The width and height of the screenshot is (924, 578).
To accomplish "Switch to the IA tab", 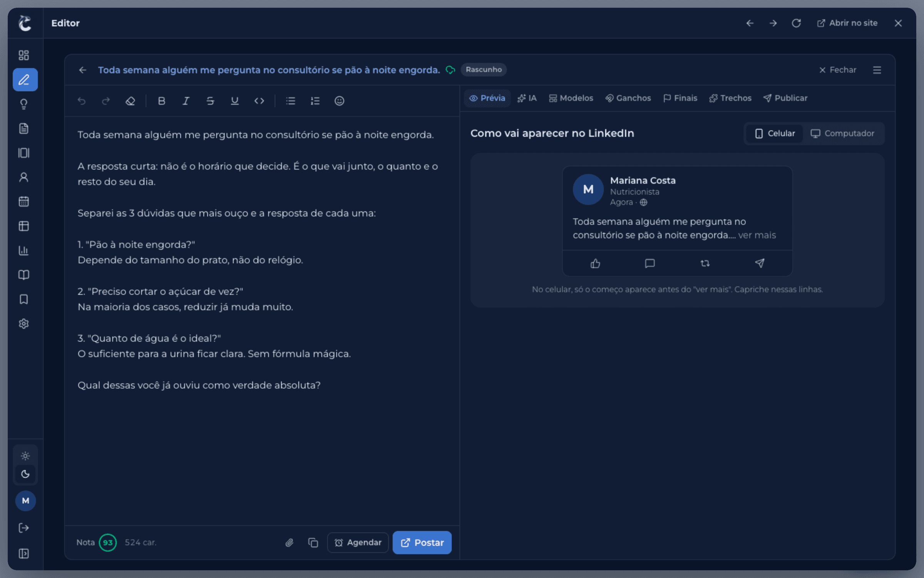I will click(527, 98).
